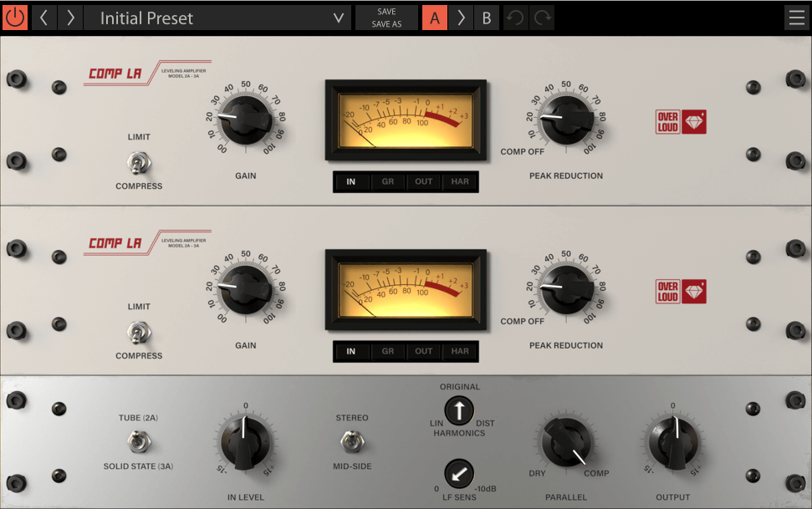Screen dimensions: 812x509
Task: Click the COMP parallel label
Action: (x=596, y=473)
